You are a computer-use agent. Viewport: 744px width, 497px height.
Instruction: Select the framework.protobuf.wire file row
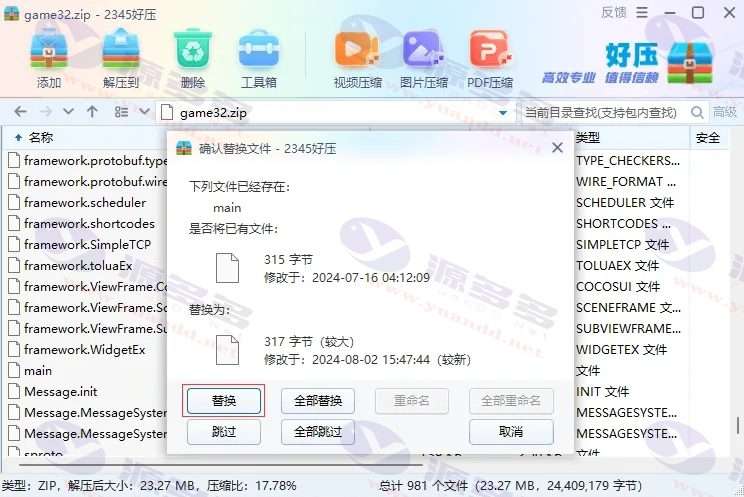coord(87,182)
